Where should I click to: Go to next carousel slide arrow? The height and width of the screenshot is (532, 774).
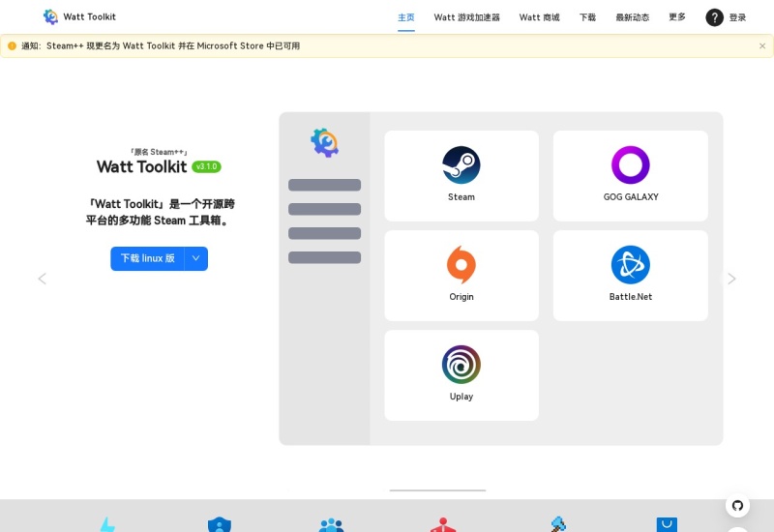click(731, 279)
